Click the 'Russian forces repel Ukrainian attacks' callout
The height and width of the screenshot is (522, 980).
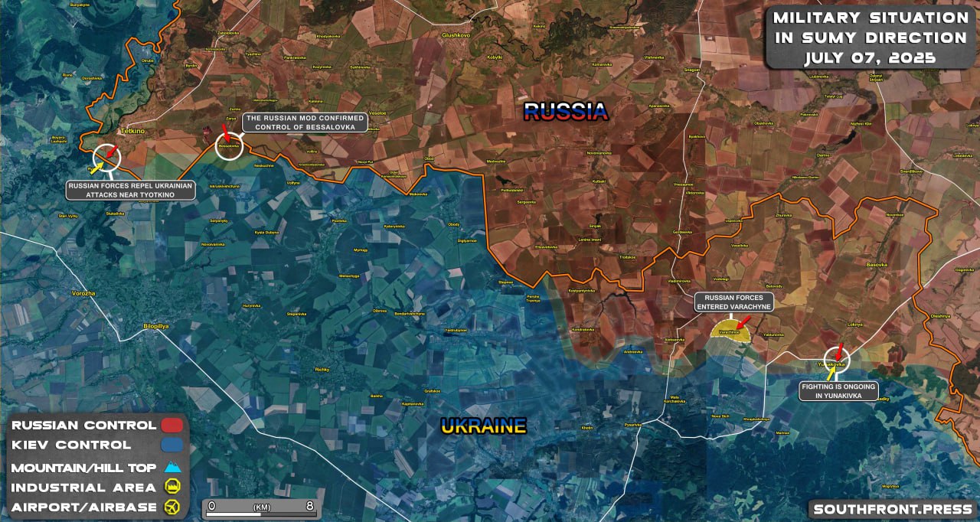coord(130,191)
